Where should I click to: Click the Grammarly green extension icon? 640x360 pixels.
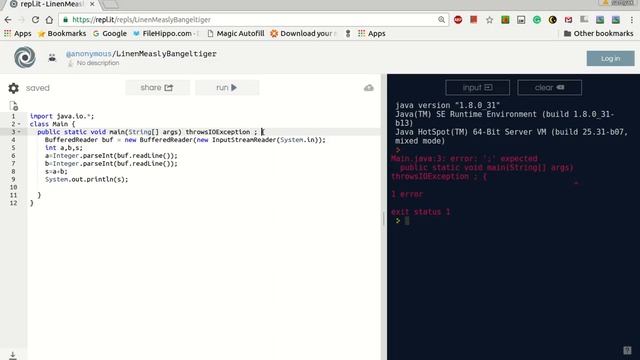tap(537, 20)
